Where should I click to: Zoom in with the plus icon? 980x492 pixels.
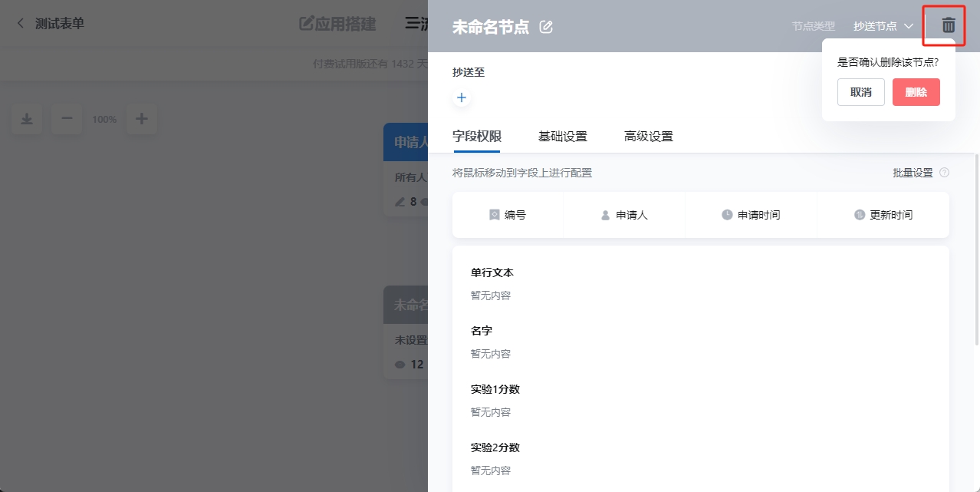click(141, 119)
